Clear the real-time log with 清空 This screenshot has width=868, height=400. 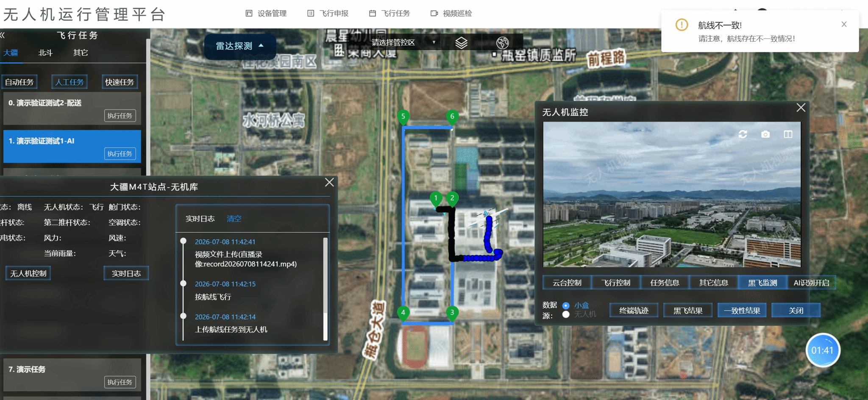point(234,219)
